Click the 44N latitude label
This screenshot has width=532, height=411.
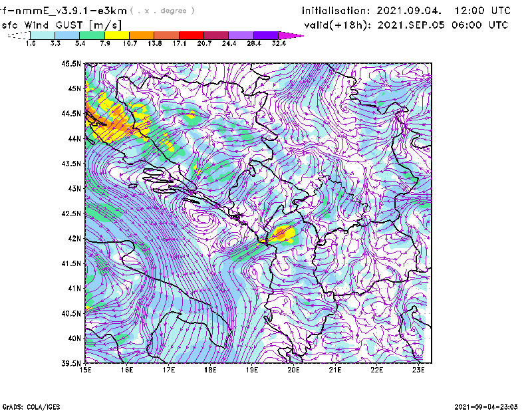[74, 138]
